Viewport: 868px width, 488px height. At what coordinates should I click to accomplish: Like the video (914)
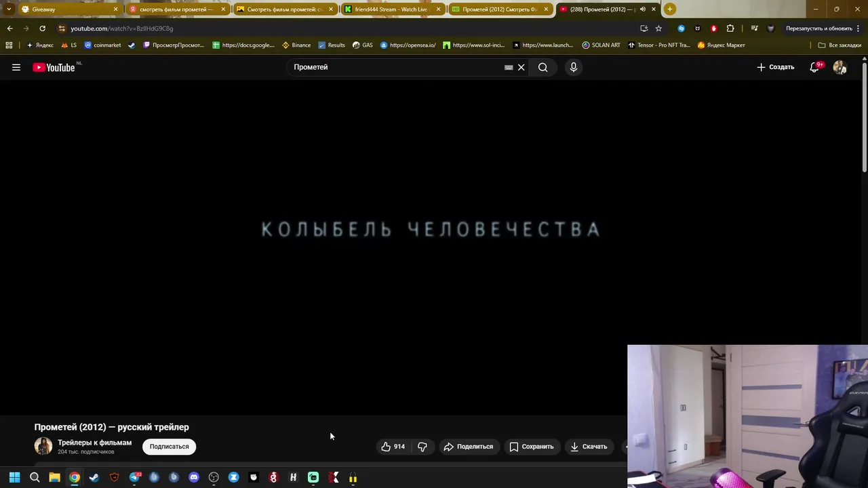click(x=393, y=447)
